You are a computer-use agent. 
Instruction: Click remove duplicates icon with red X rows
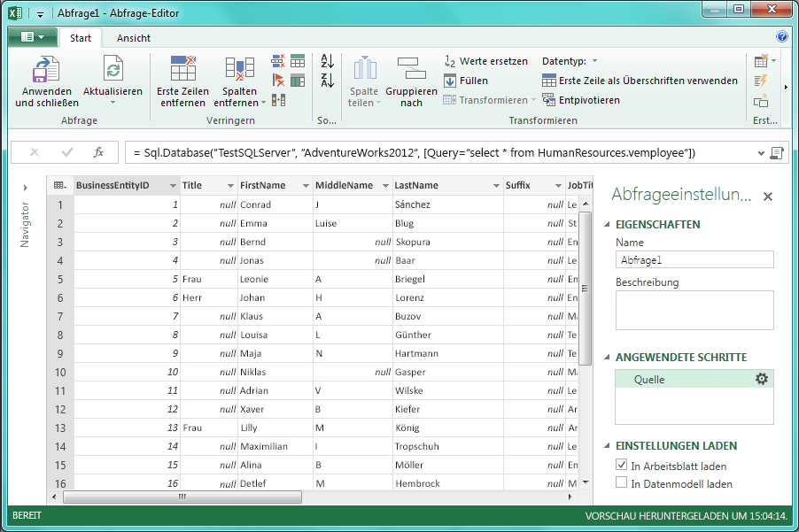coord(278,61)
